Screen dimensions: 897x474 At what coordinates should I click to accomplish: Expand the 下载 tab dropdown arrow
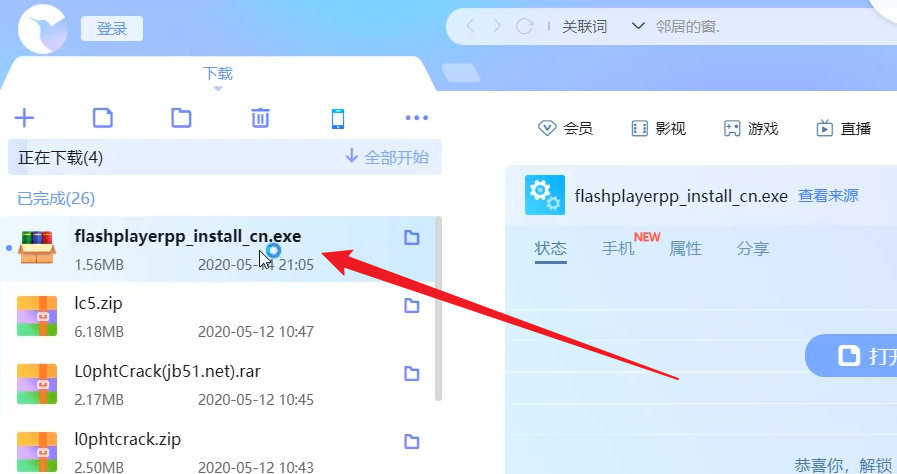tap(217, 89)
